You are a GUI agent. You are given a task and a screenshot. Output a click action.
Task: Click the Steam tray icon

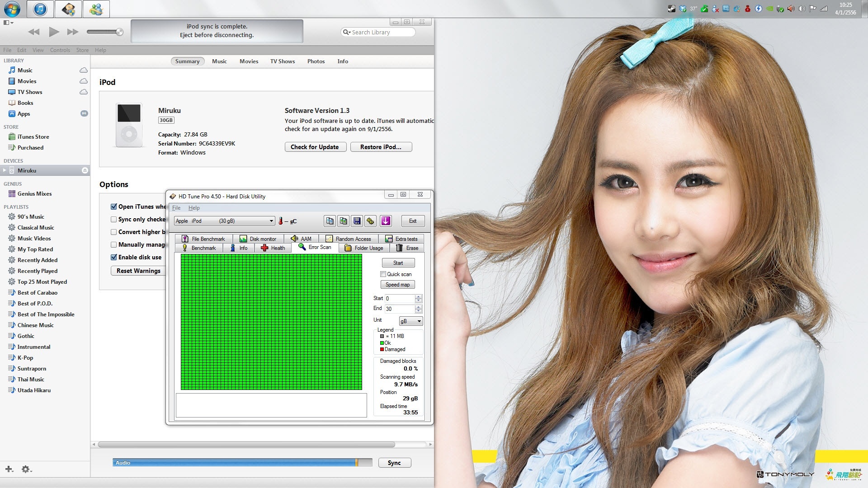point(672,9)
